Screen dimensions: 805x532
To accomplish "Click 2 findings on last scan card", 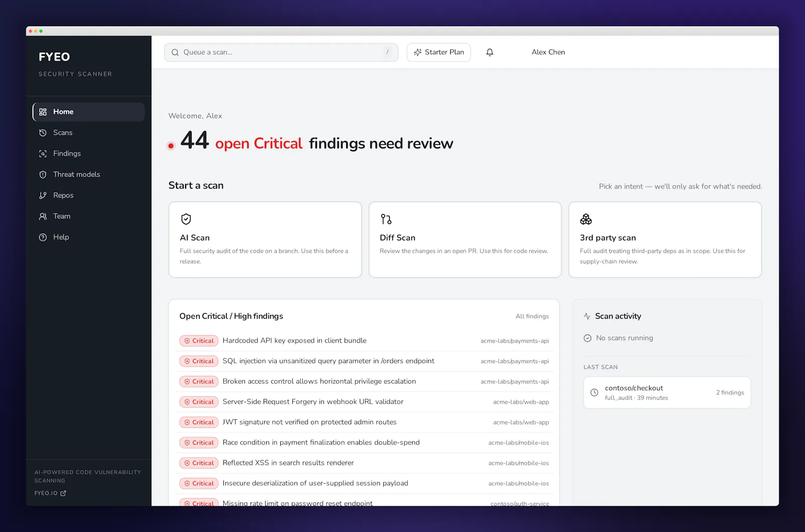I will 730,393.
